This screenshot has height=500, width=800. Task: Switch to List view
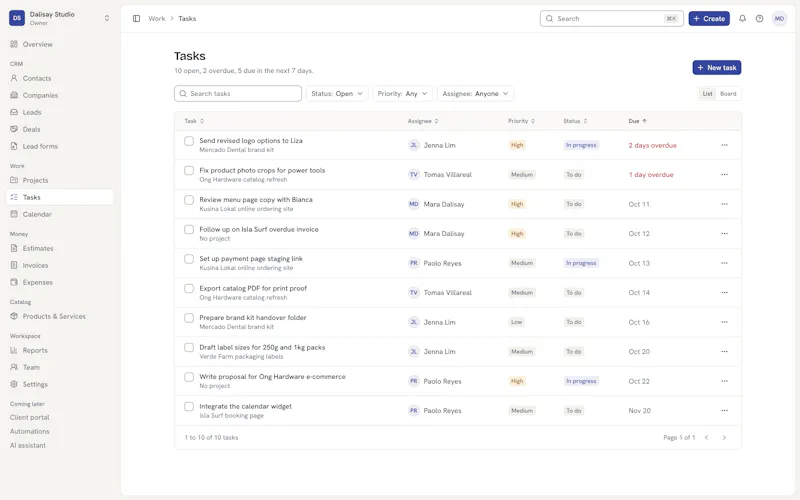pyautogui.click(x=707, y=93)
